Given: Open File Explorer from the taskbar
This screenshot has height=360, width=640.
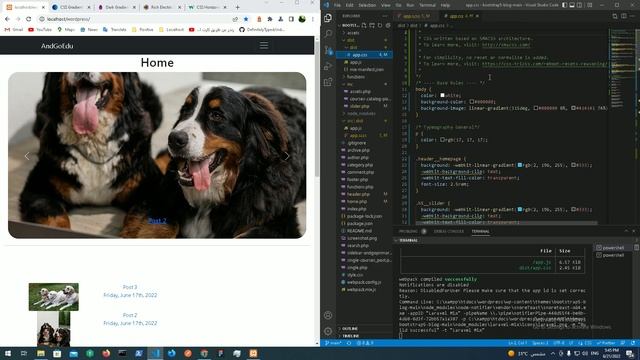Looking at the screenshot, I should pyautogui.click(x=41, y=353).
